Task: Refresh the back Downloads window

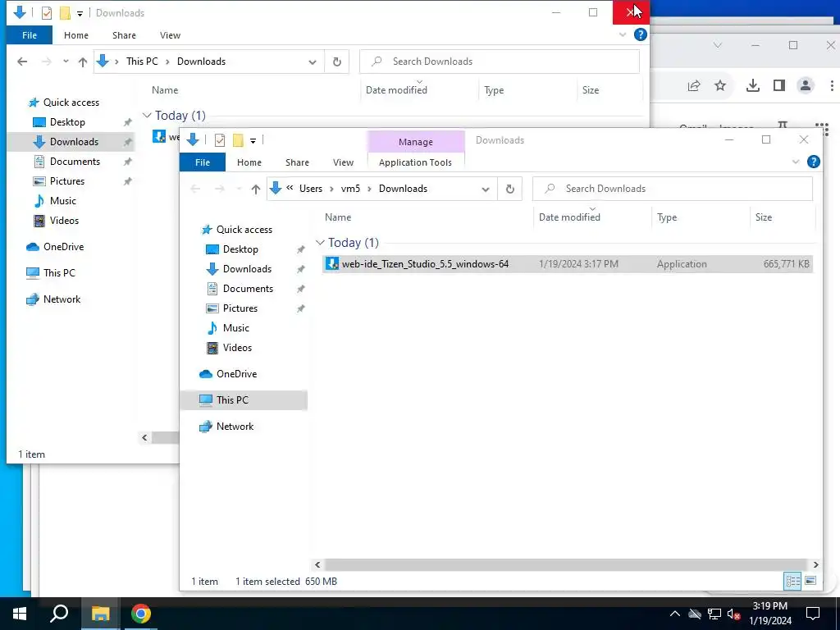Action: [x=337, y=62]
